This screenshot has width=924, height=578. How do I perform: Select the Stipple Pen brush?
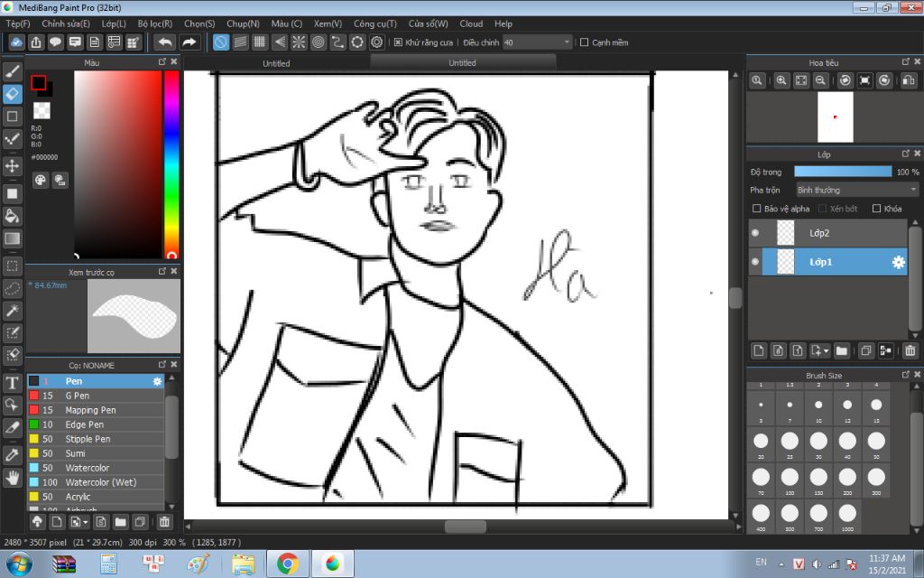click(96, 439)
